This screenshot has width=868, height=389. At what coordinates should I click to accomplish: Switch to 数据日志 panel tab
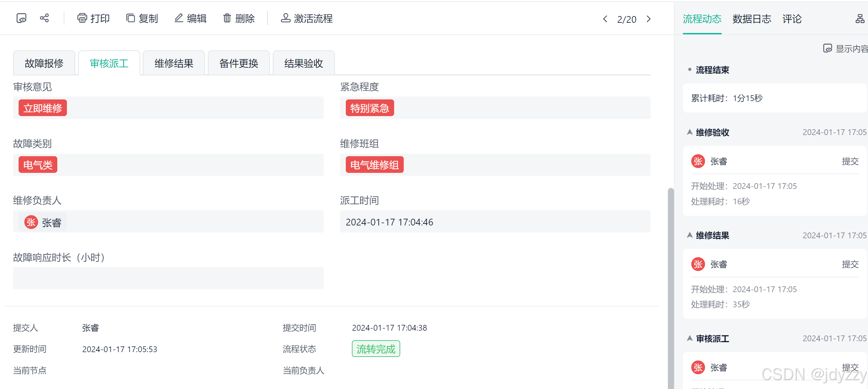click(751, 19)
